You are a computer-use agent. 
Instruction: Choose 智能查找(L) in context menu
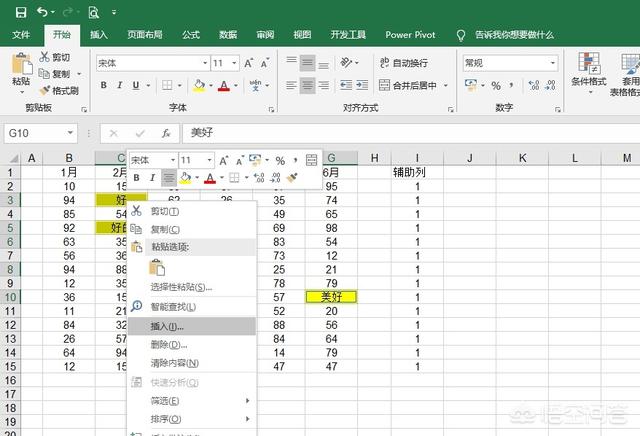click(x=192, y=307)
